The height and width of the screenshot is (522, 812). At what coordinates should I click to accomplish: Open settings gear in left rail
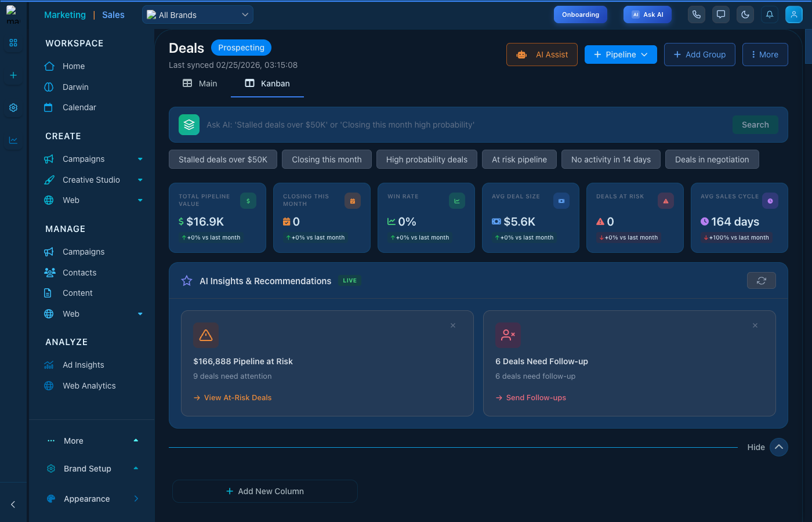click(x=13, y=108)
